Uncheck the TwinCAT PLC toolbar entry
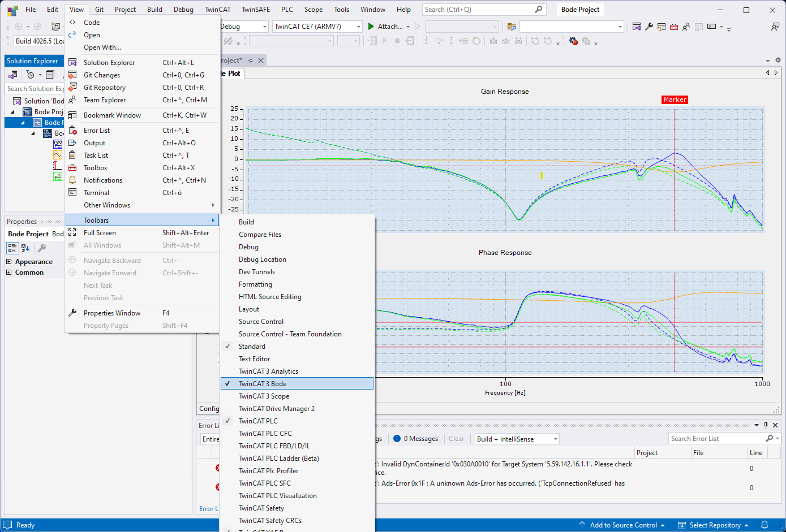The width and height of the screenshot is (786, 532). (297, 421)
